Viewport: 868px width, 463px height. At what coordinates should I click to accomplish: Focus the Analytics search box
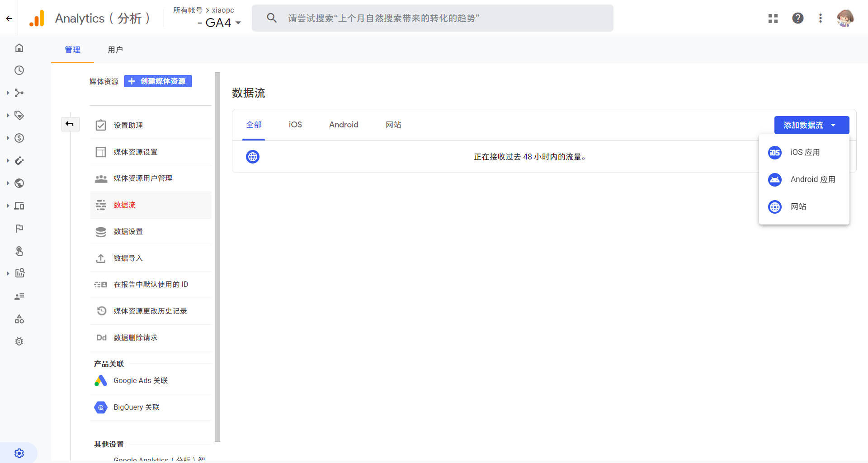(432, 18)
